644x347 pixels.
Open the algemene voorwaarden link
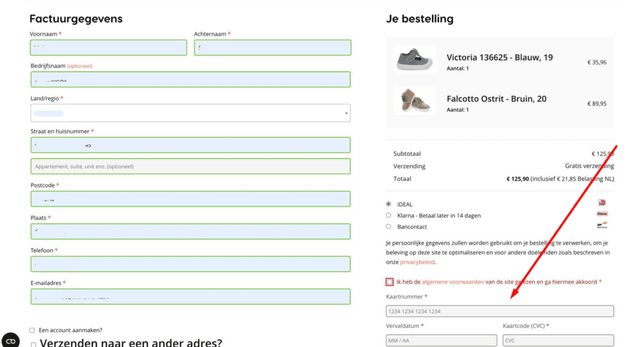453,282
